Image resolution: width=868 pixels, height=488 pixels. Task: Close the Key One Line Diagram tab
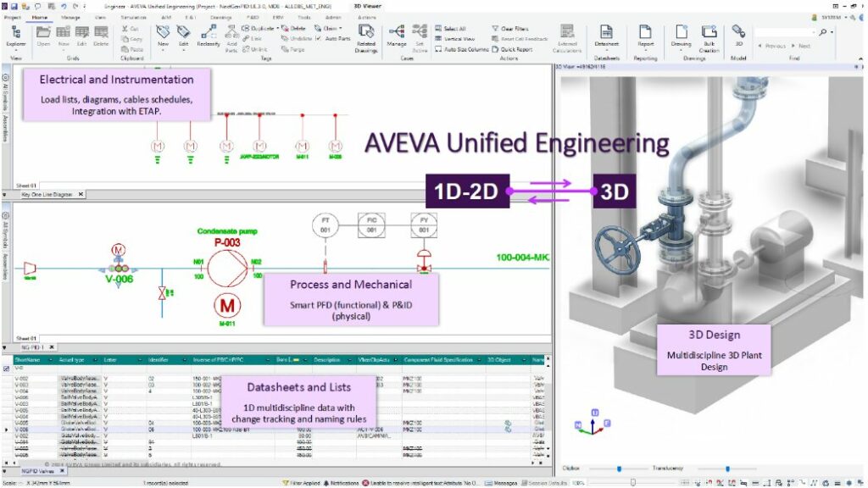(x=81, y=195)
